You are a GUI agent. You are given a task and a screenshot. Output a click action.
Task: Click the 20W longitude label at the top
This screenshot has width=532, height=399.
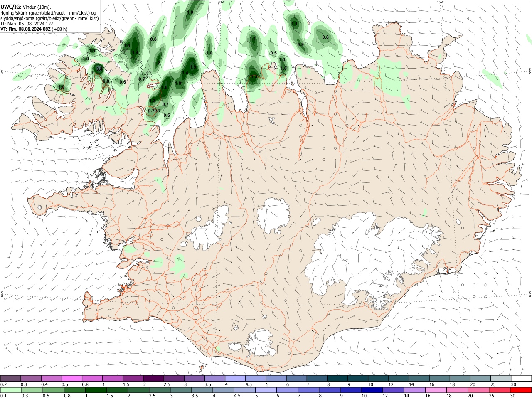221,2
